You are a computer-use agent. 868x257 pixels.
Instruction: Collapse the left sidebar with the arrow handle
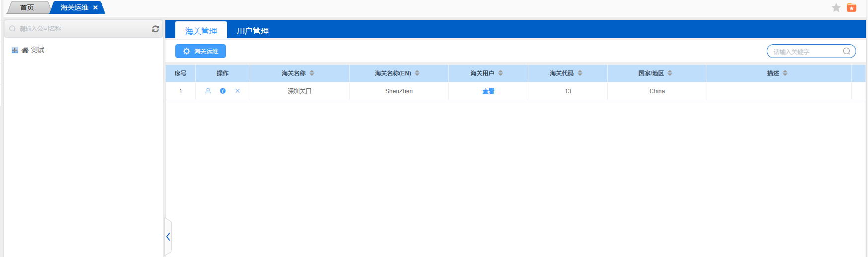point(168,237)
